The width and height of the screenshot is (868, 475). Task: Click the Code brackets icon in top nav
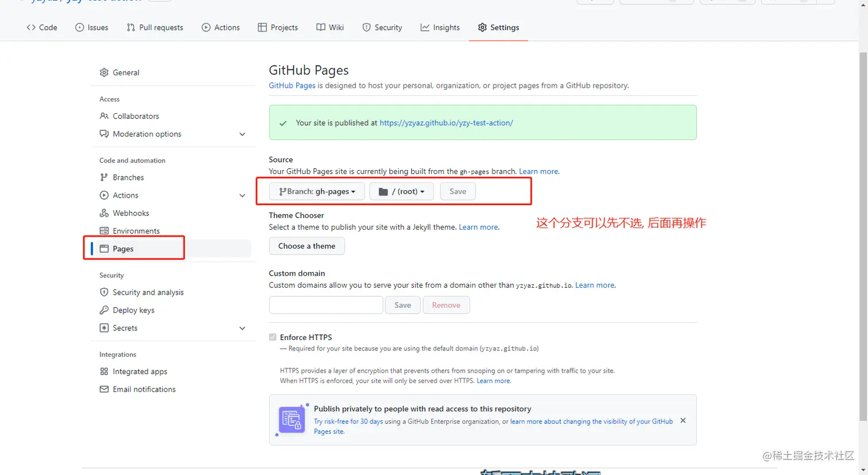click(31, 28)
